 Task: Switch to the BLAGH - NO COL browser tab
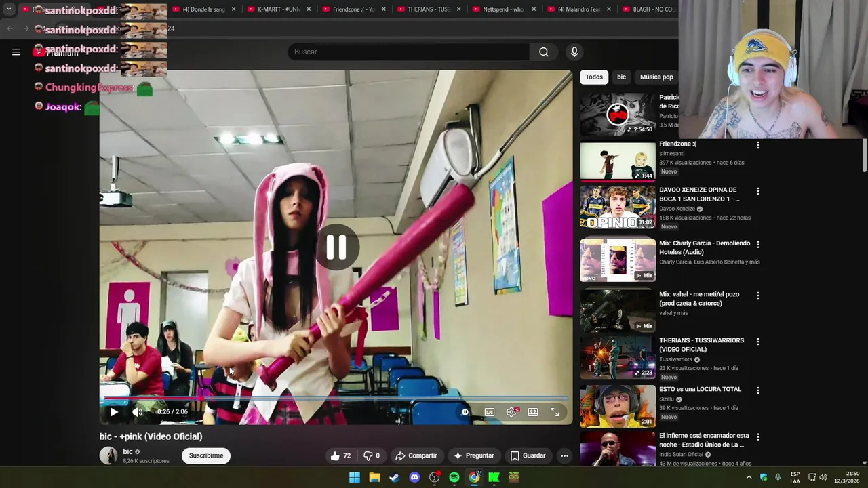point(650,9)
